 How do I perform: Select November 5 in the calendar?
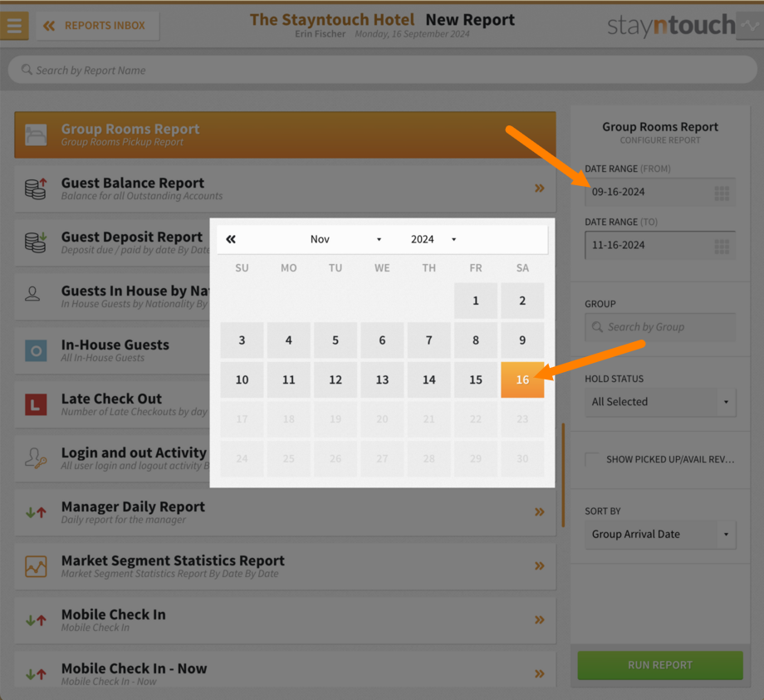point(335,340)
